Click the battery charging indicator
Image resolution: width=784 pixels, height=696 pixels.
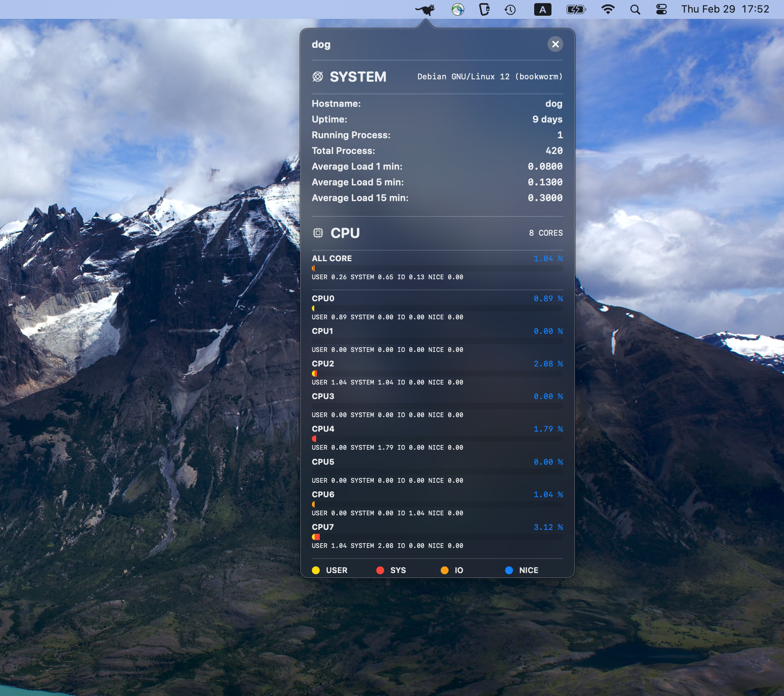coord(576,9)
